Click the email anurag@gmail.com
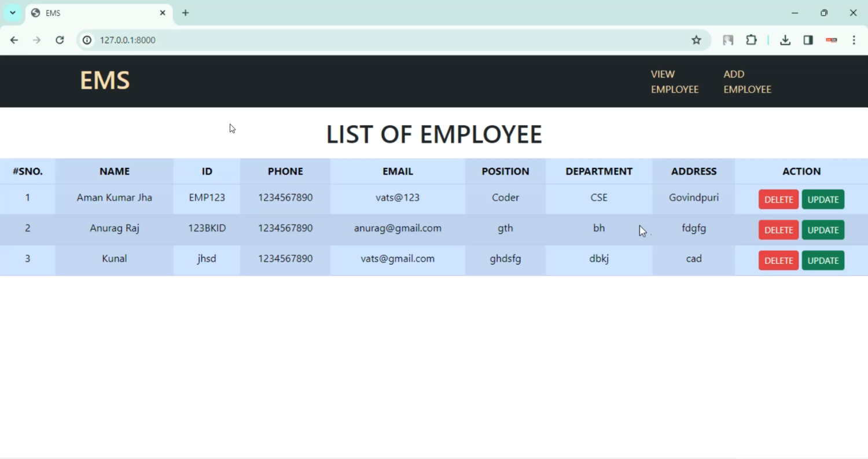Viewport: 868px width, 459px height. tap(398, 228)
